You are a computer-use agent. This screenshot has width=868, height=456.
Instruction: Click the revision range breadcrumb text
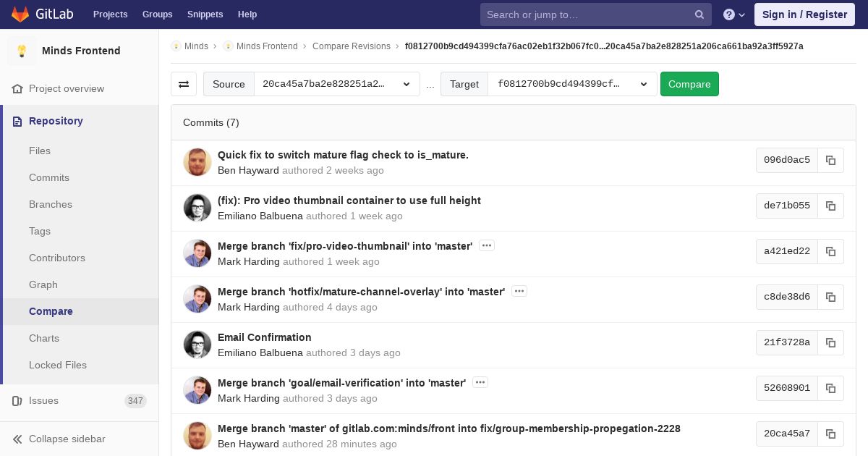604,46
